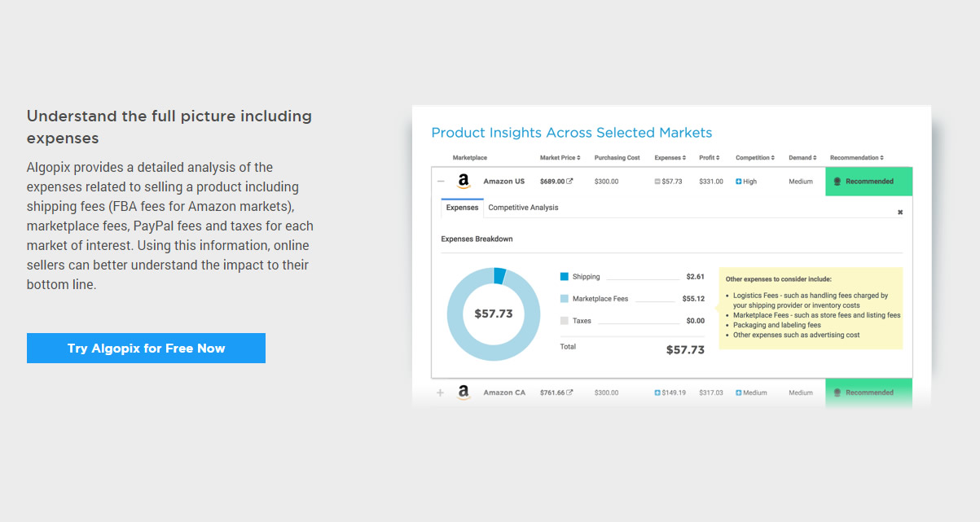Click the Purchasing Cost column header
The height and width of the screenshot is (522, 980).
[x=617, y=158]
